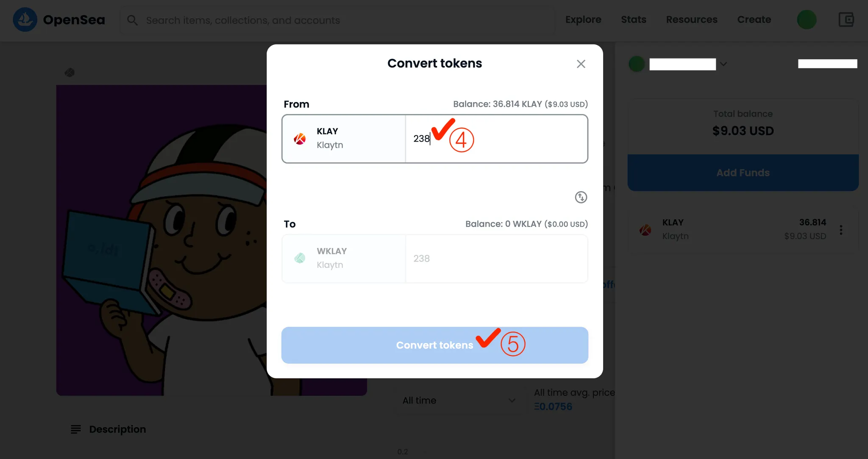This screenshot has height=459, width=868.
Task: Click the green profile avatar in the header
Action: click(x=806, y=19)
